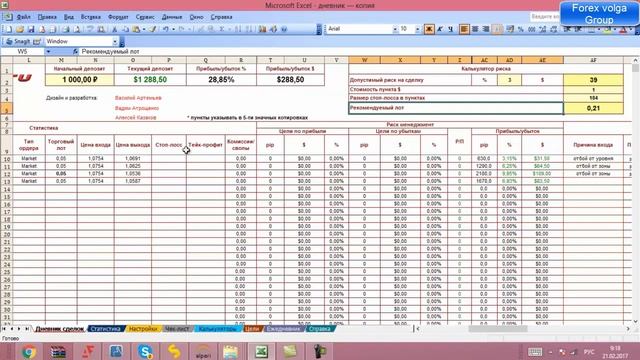This screenshot has height=360, width=640.
Task: Sort ascending with the A-Z icon
Action: coord(238,29)
